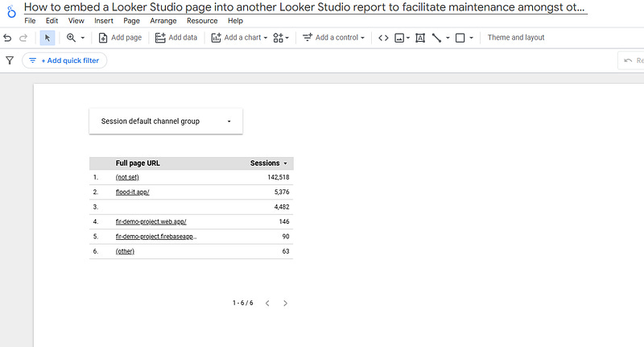Image resolution: width=644 pixels, height=347 pixels.
Task: Select the Rectangle shape tool
Action: (x=460, y=38)
